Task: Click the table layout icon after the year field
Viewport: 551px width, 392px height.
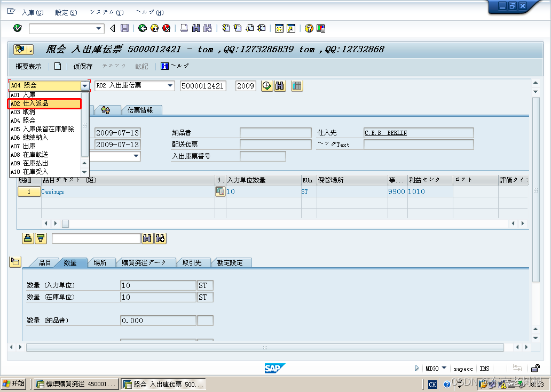Action: click(x=297, y=86)
